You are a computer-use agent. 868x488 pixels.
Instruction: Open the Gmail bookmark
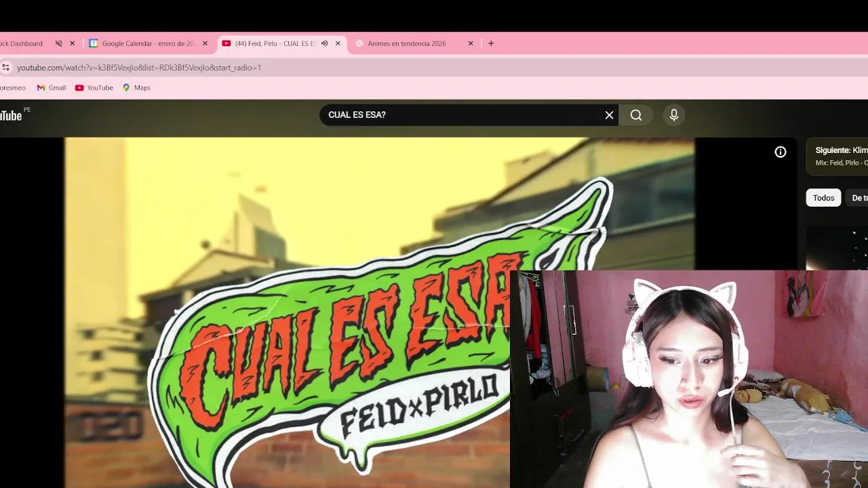click(x=52, y=87)
